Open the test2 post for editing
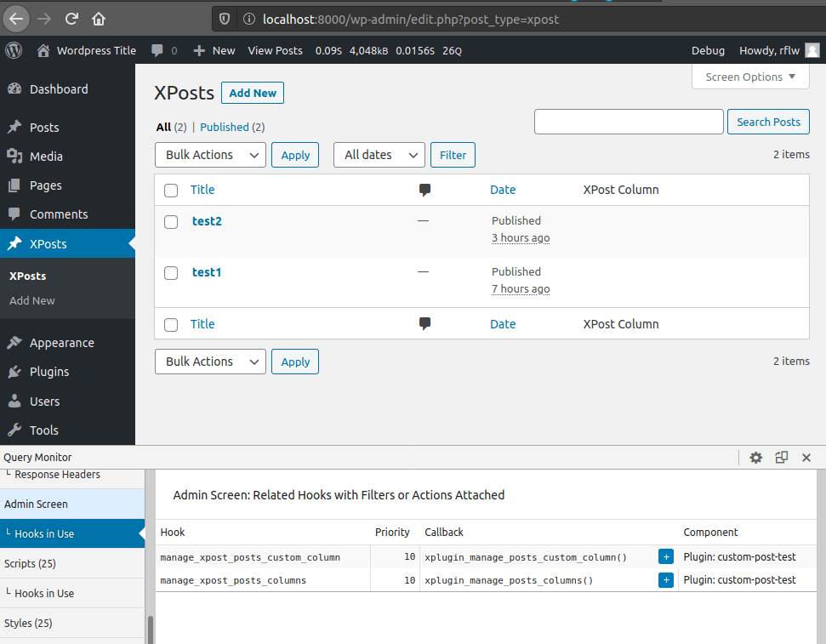This screenshot has height=644, width=826. tap(207, 220)
